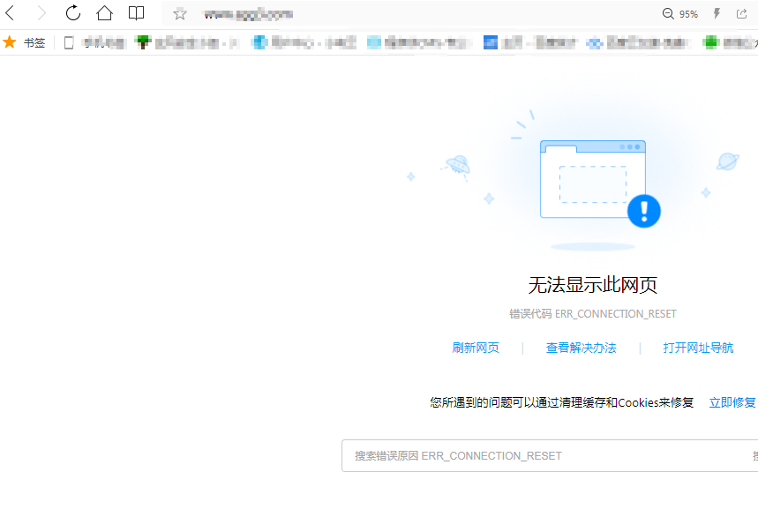Click the phone sync icon on bookmarks bar

68,41
